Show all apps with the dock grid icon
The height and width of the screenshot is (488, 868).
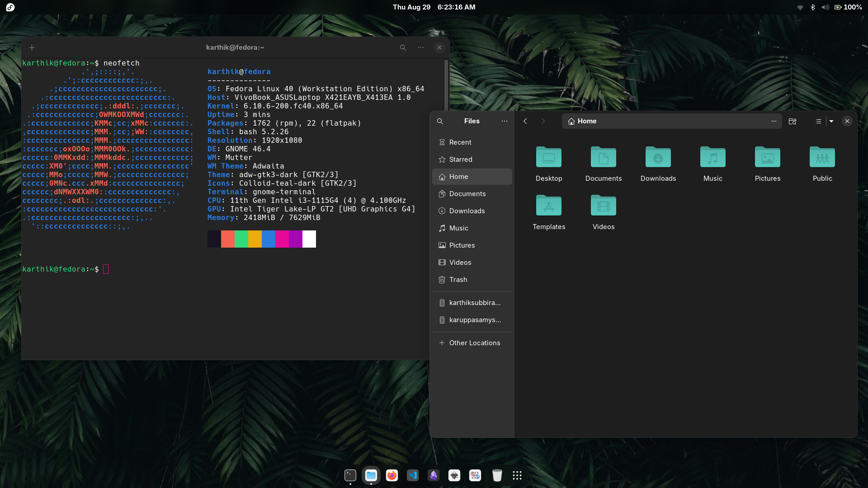pyautogui.click(x=517, y=475)
